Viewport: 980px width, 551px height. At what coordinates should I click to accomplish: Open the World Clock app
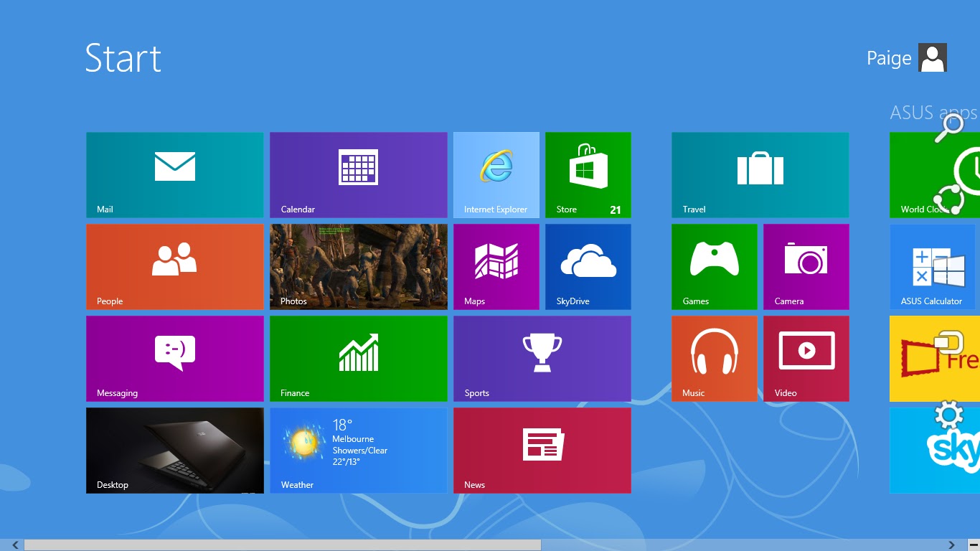[x=933, y=174]
